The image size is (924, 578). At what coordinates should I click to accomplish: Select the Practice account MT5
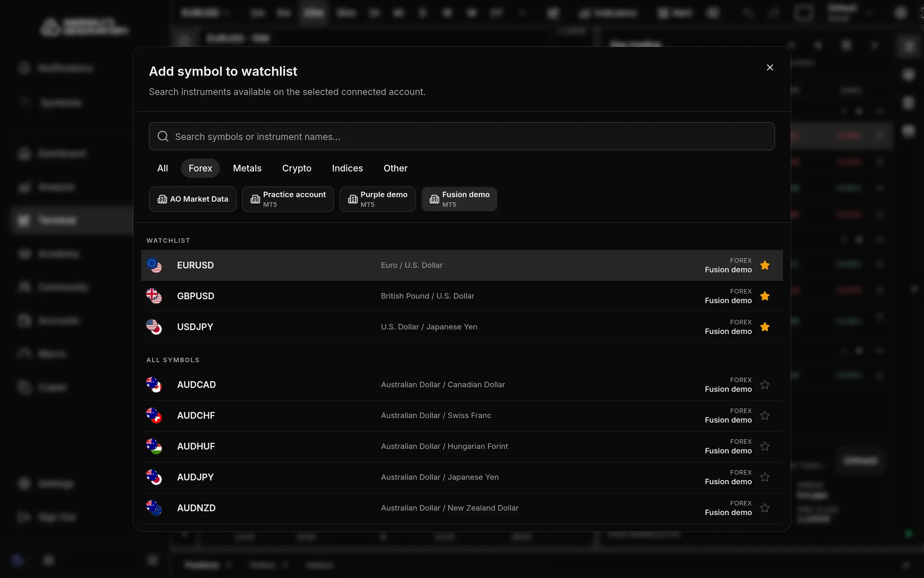click(288, 199)
